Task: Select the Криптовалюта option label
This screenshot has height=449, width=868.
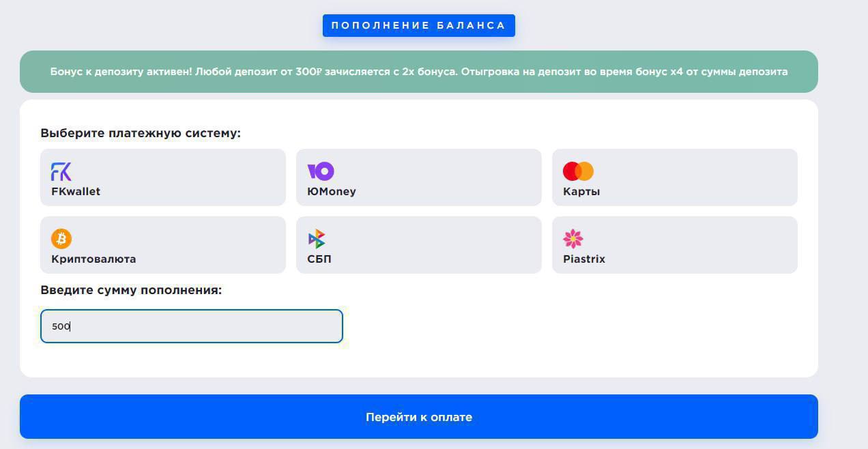Action: (x=93, y=259)
